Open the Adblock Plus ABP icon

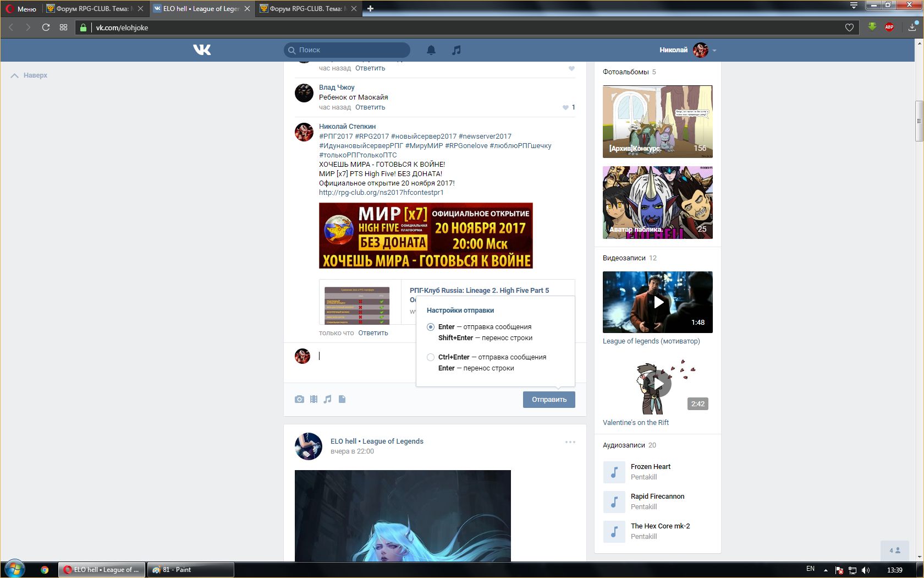click(x=889, y=27)
